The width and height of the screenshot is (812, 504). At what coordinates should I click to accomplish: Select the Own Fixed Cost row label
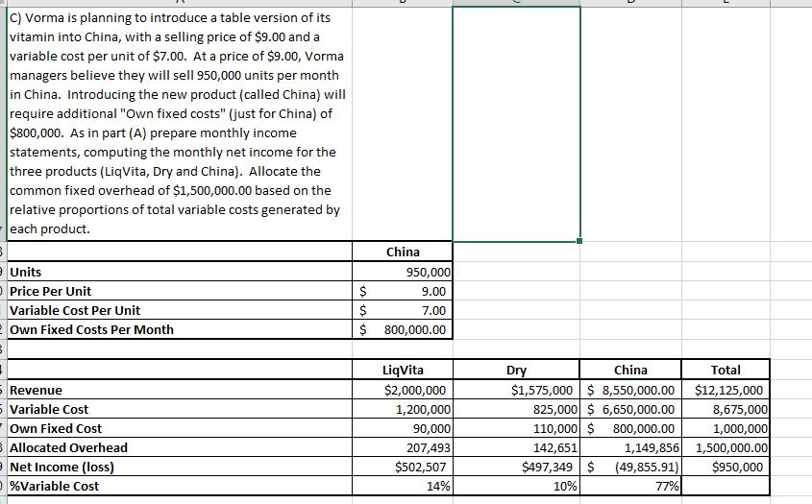179,428
